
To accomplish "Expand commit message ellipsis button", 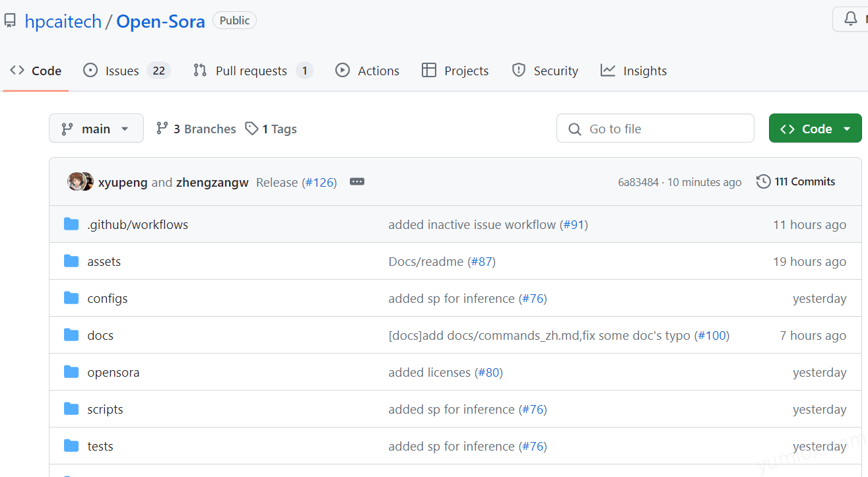I will coord(357,181).
